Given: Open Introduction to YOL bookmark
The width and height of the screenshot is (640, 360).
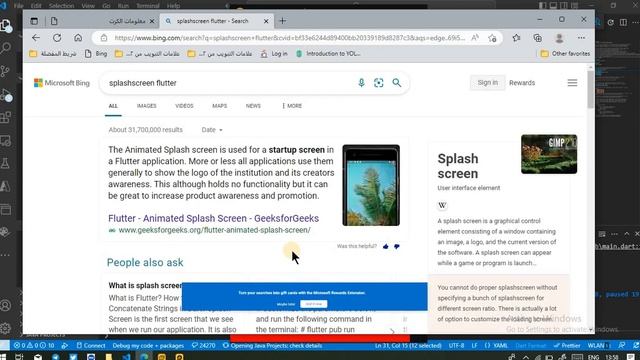Looking at the screenshot, I should point(328,53).
